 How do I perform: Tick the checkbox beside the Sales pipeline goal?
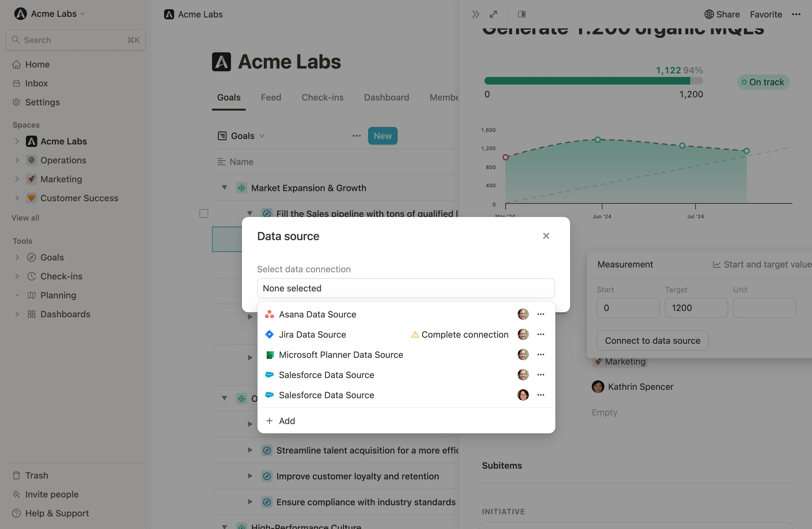(x=204, y=213)
